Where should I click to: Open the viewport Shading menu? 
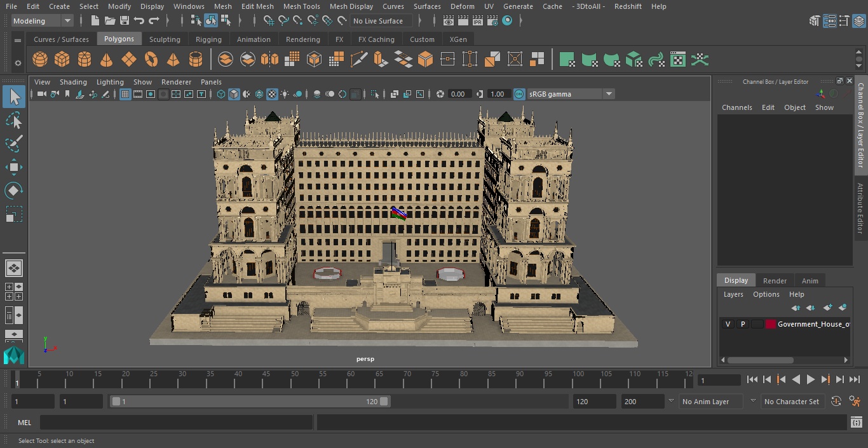click(73, 82)
